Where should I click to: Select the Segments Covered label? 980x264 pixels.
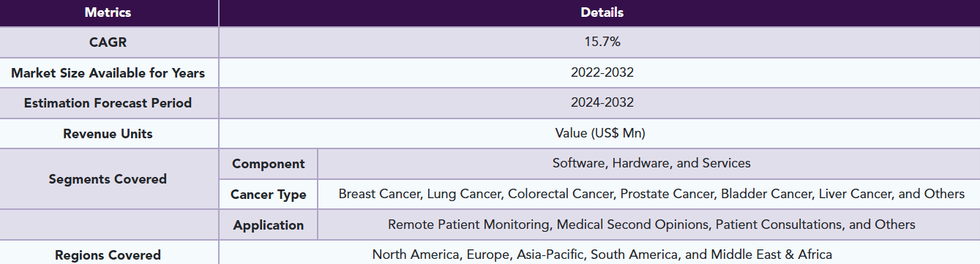click(x=108, y=179)
